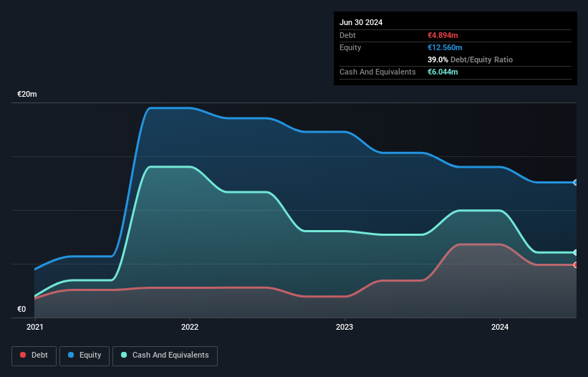This screenshot has width=588, height=377.
Task: Click the €0 y-axis label
Action: [x=21, y=309]
